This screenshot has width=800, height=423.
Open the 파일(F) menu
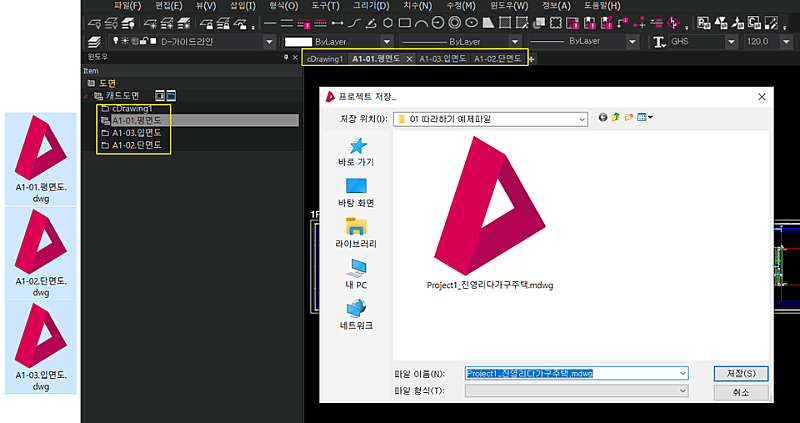point(128,6)
